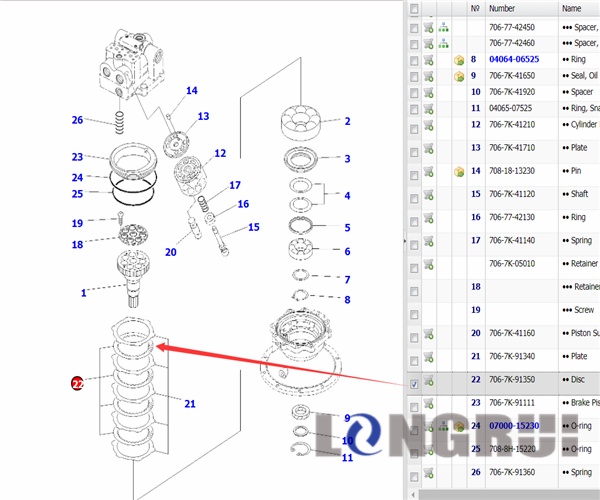Click package icon for O-ring item 24
This screenshot has width=600, height=500.
459,426
